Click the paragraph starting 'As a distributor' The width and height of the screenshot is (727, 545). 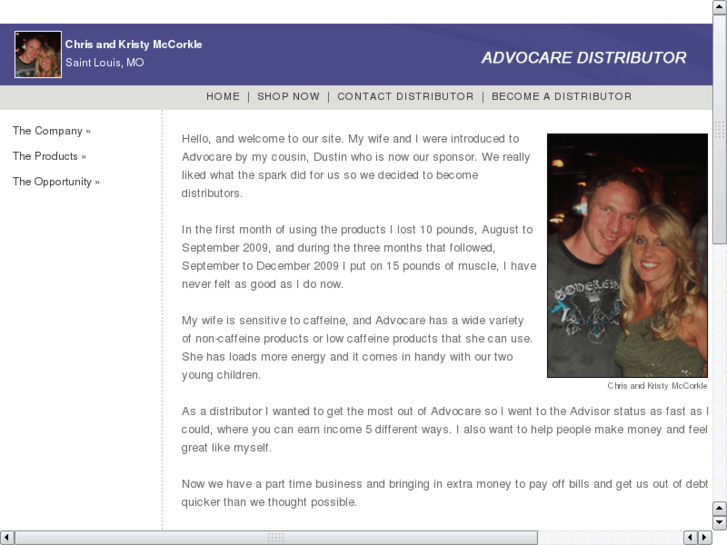coord(445,430)
